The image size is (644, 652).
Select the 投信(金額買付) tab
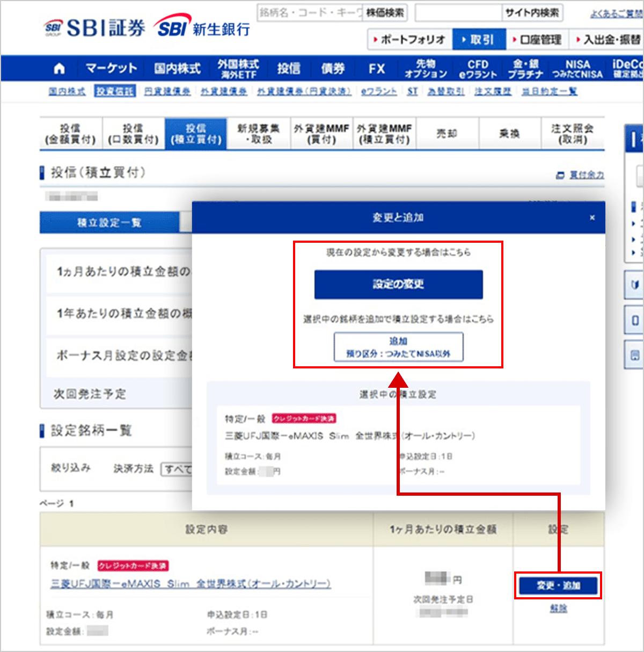[70, 134]
